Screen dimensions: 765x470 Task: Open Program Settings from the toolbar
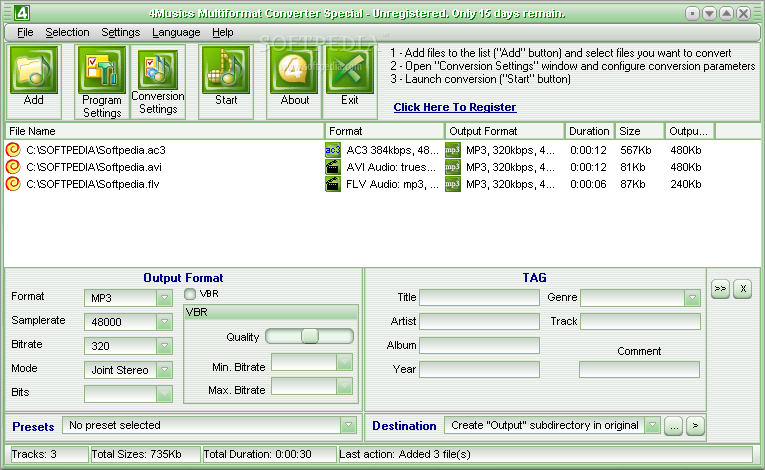101,70
